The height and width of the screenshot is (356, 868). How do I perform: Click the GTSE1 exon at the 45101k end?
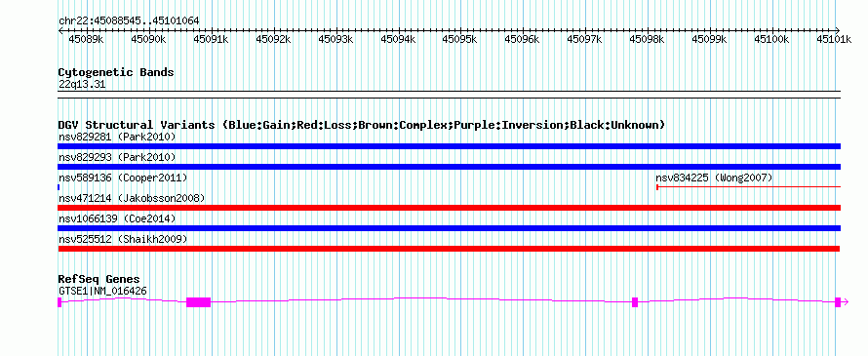pyautogui.click(x=838, y=302)
